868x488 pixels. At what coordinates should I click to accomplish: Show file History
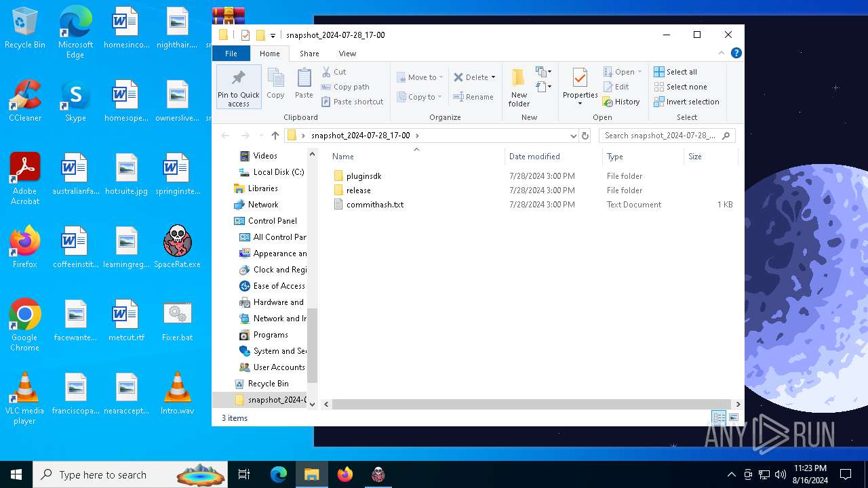point(621,102)
